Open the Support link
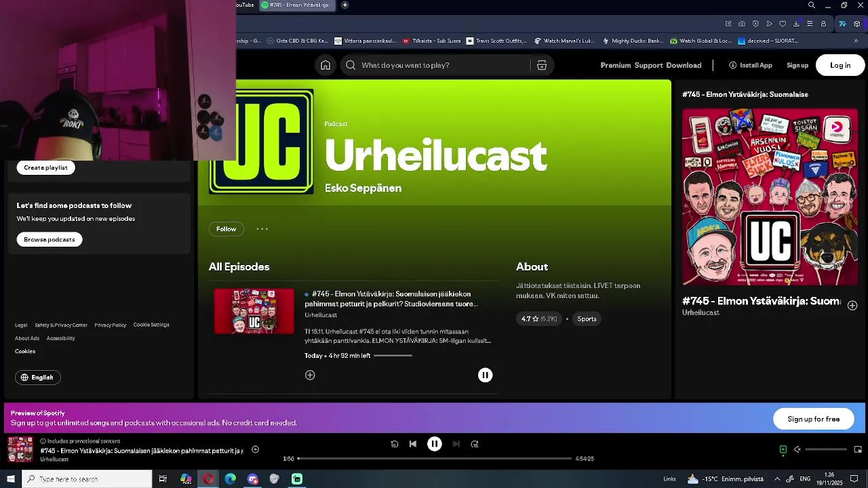This screenshot has height=488, width=868. 649,65
